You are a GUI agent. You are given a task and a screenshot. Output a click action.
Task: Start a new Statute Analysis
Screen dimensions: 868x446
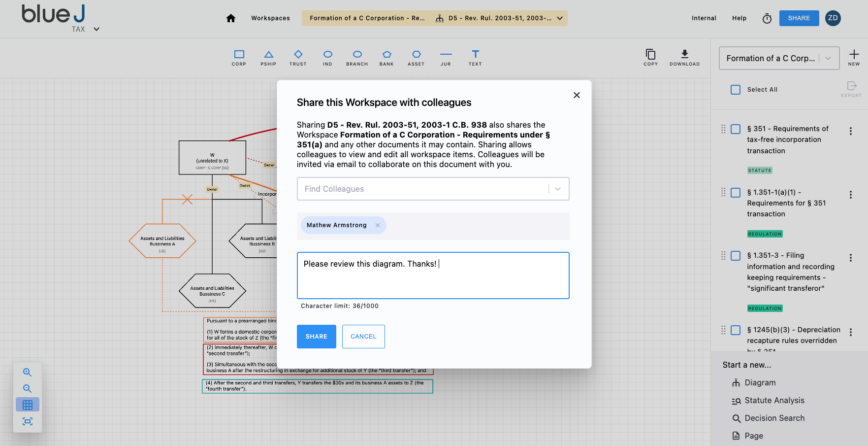(x=774, y=400)
